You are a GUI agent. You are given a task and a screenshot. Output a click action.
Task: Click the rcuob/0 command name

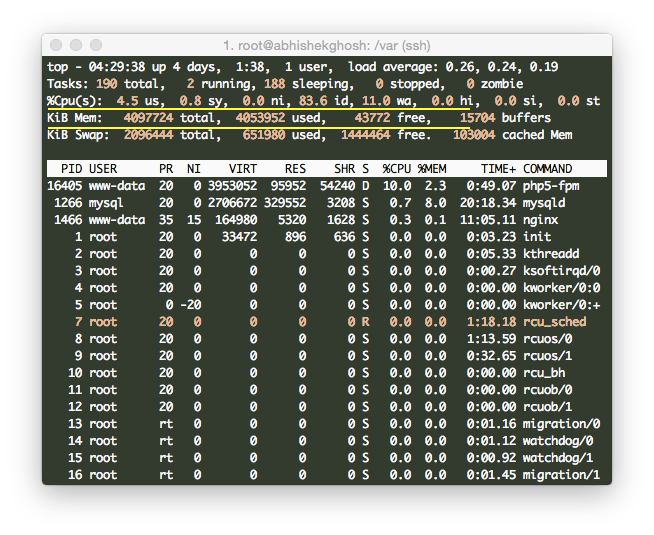coord(548,390)
